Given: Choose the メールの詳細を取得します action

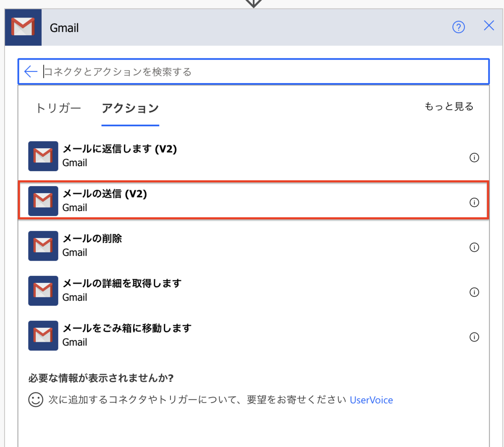Looking at the screenshot, I should point(254,291).
